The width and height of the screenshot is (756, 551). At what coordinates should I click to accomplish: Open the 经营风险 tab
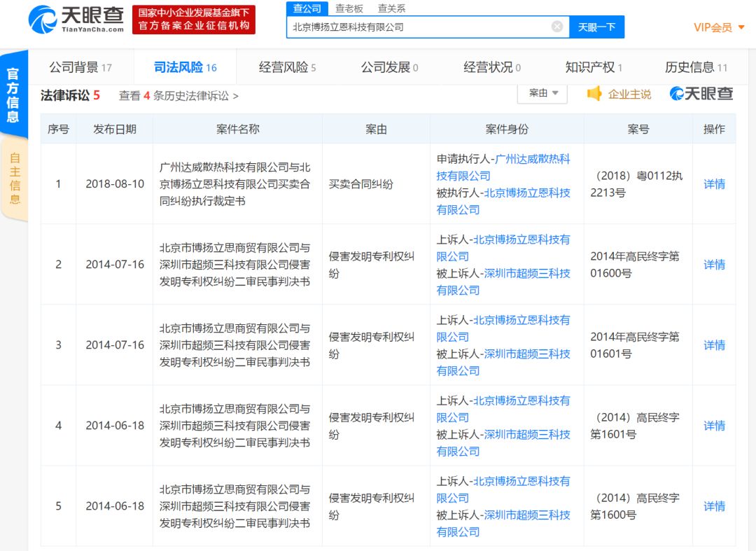(x=287, y=67)
